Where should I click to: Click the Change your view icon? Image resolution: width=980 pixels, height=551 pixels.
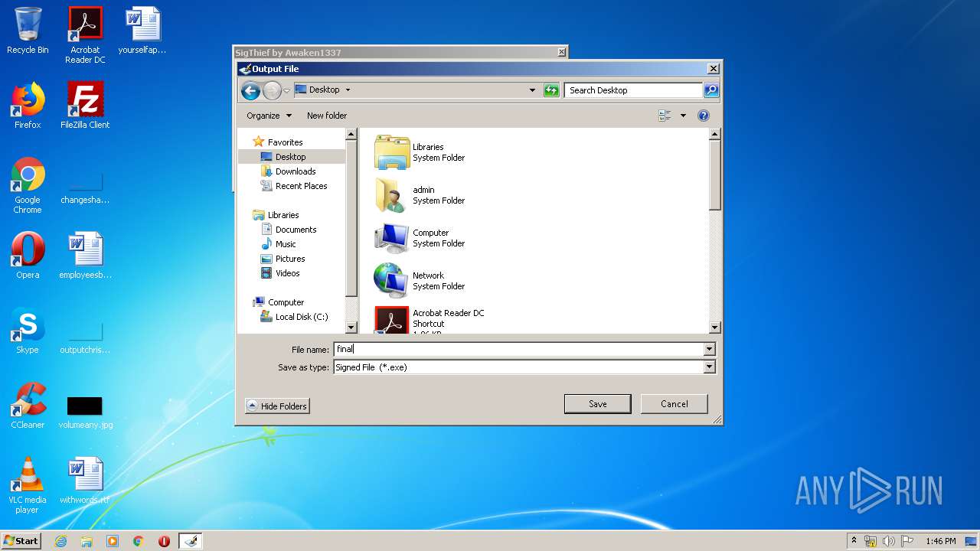tap(665, 116)
